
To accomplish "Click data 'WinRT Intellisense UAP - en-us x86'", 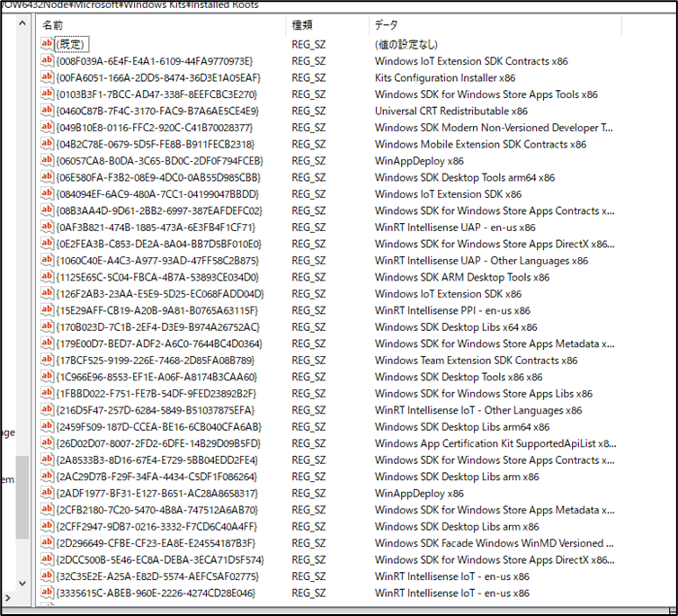I will tap(455, 228).
